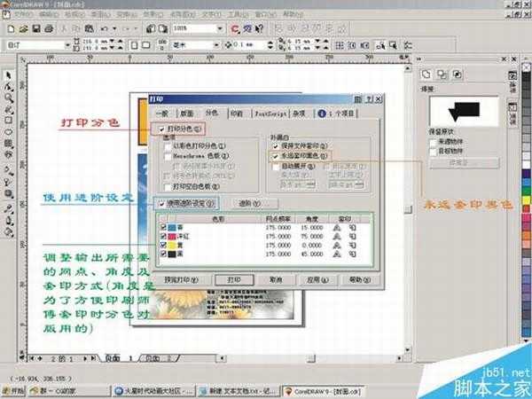The image size is (532, 399).
Task: Check 目标物件 in the weld docker
Action: pos(434,152)
